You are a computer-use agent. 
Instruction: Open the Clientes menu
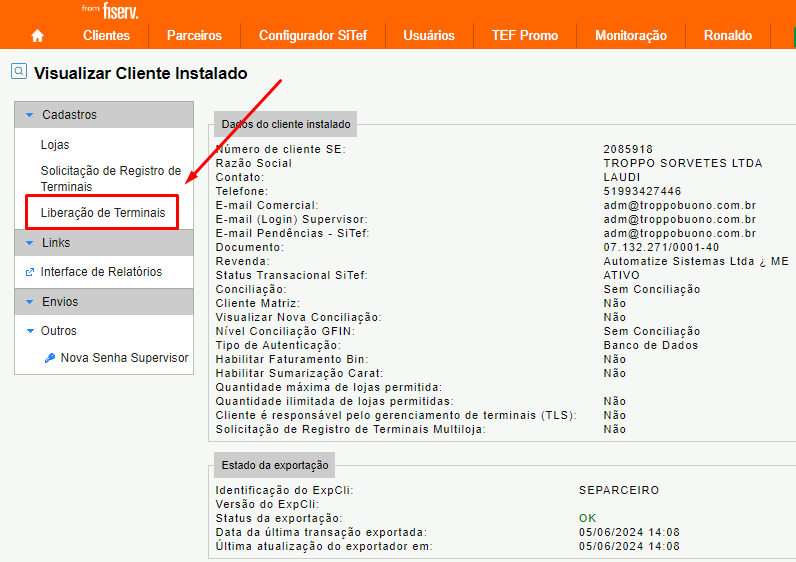[106, 36]
